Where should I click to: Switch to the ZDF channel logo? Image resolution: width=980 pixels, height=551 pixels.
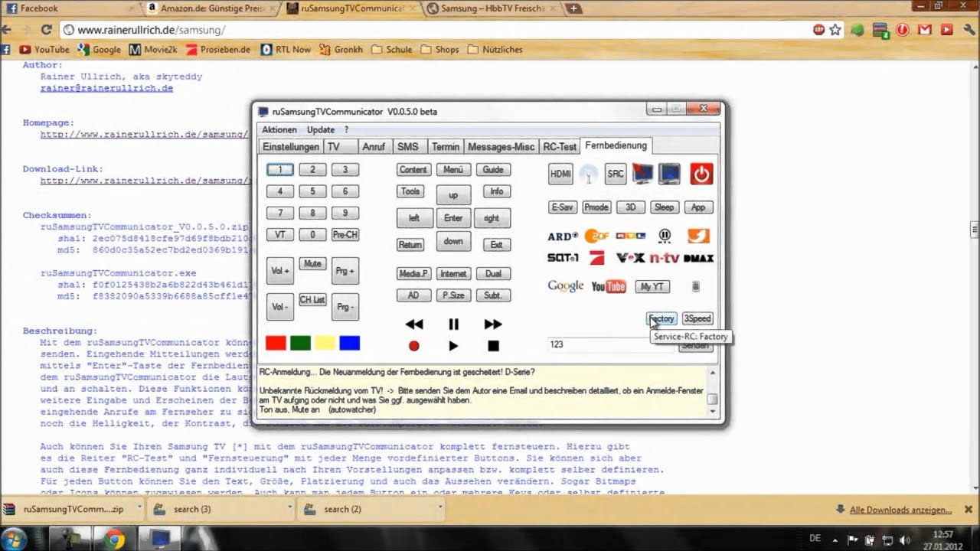coord(596,236)
